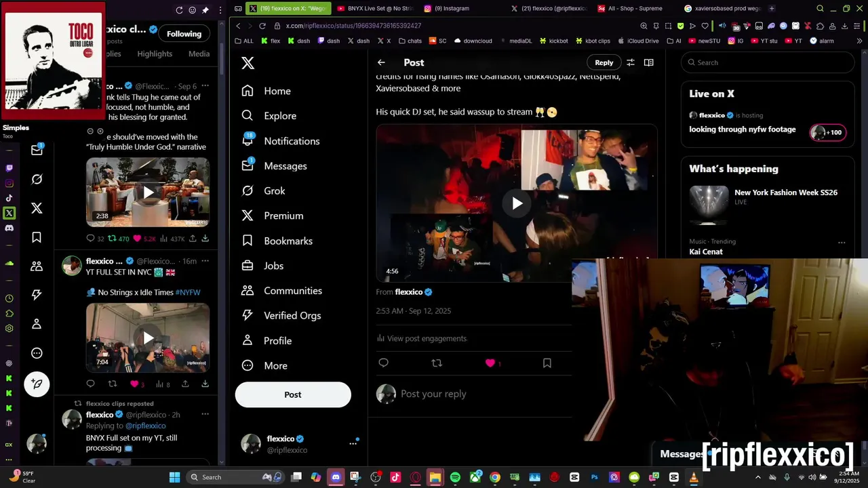868x488 pixels.
Task: Open the kickbot bookmark
Action: pyautogui.click(x=553, y=41)
